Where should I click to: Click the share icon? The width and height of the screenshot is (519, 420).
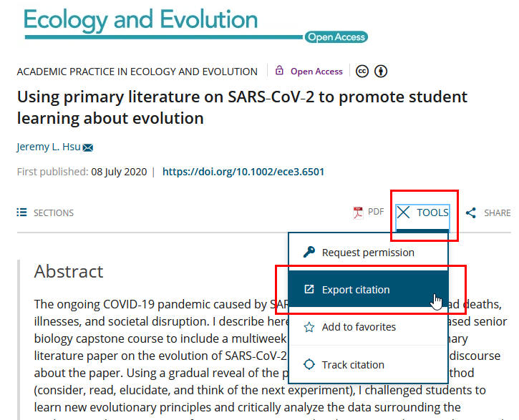point(471,213)
